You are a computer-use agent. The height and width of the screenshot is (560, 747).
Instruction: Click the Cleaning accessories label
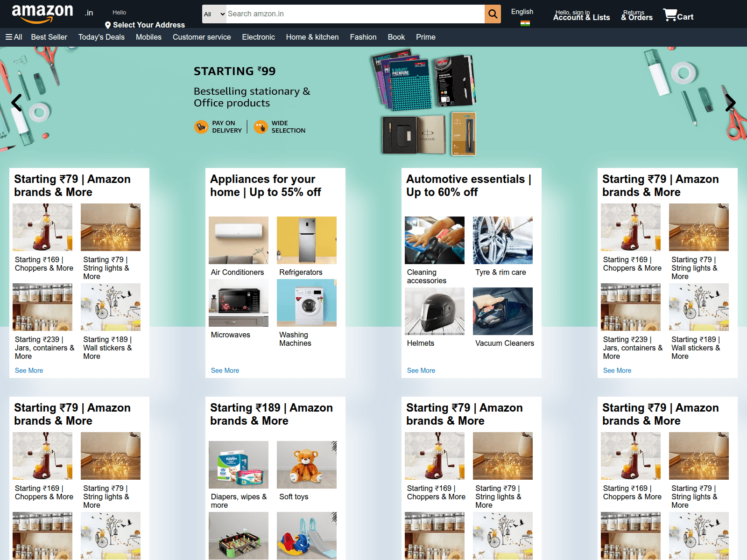pos(427,276)
